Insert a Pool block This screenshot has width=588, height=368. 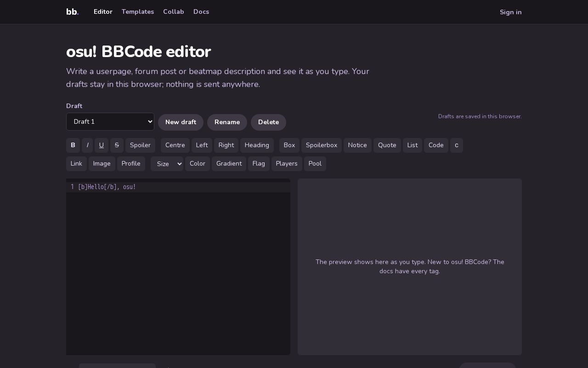315,164
